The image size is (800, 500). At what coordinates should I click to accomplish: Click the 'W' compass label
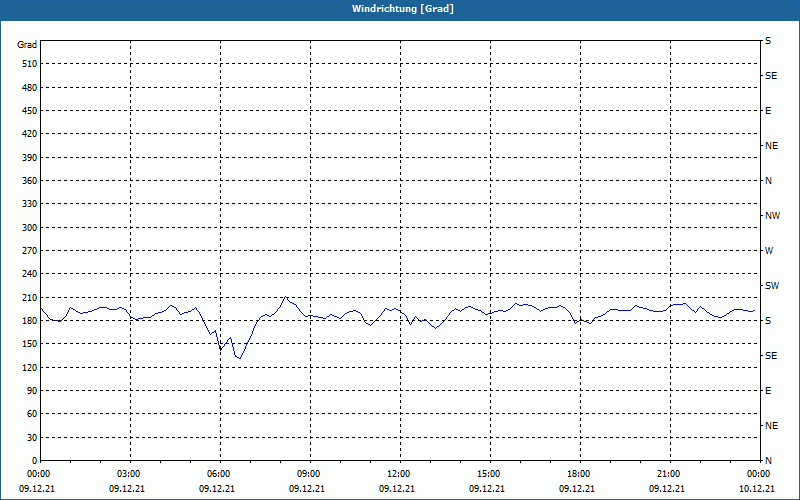(769, 251)
